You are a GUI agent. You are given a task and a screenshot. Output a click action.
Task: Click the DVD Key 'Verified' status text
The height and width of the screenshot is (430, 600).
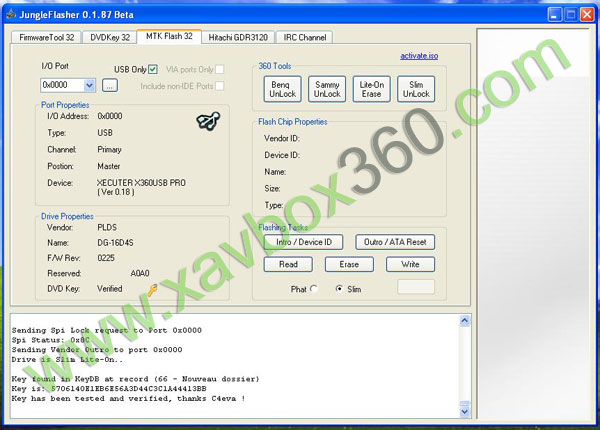(109, 289)
